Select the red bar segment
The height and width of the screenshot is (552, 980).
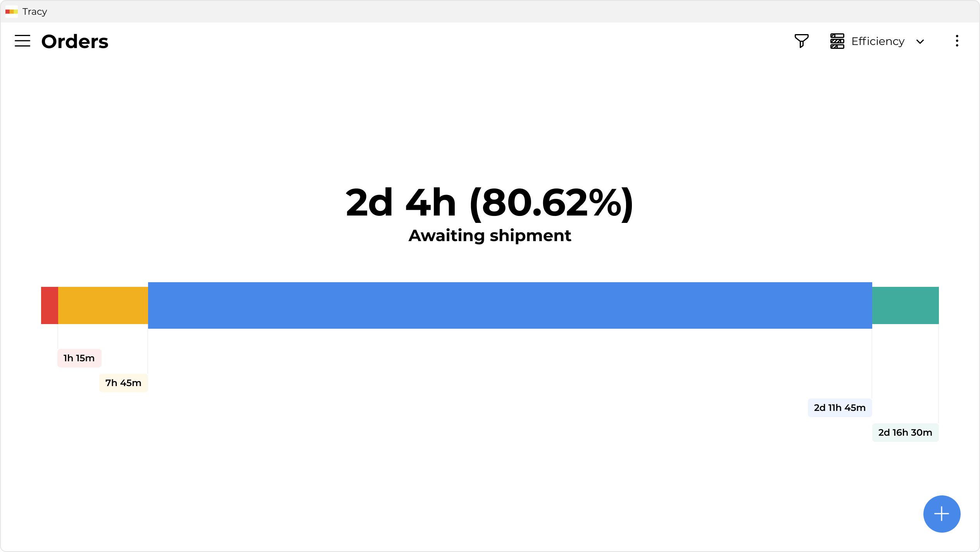(50, 305)
